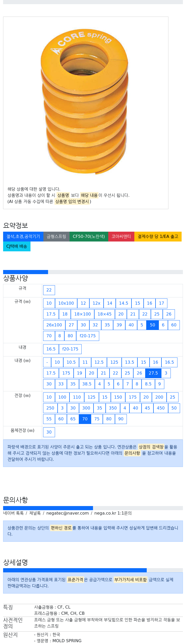Select the 22 option in 규격 row
186x644 pixels.
click(49, 290)
